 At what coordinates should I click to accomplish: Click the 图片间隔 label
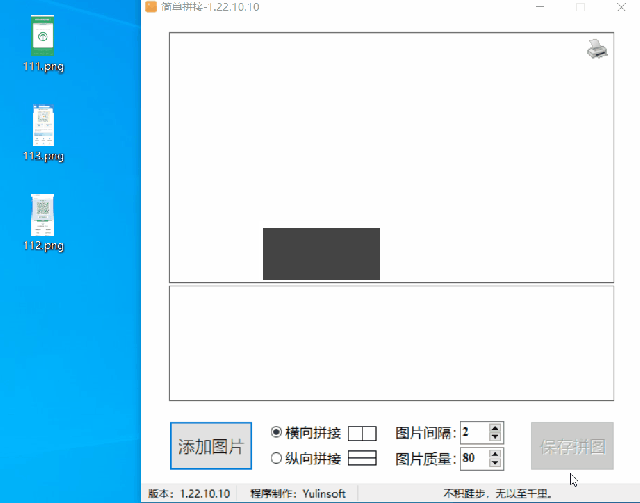(426, 433)
